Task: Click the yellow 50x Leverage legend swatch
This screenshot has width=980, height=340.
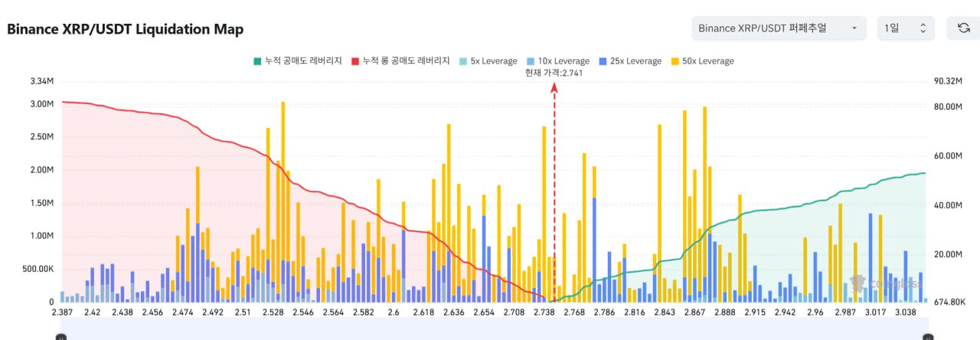Action: 675,61
